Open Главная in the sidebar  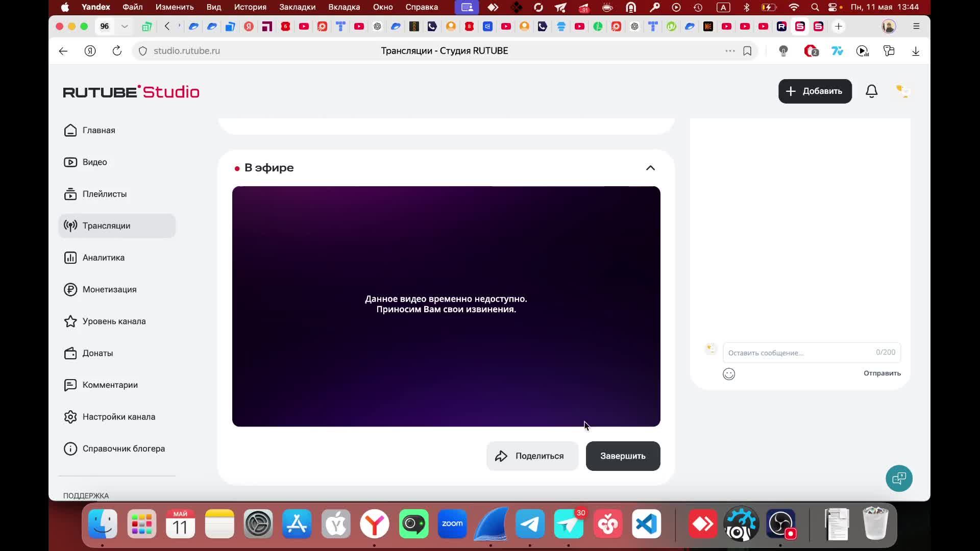(x=117, y=130)
